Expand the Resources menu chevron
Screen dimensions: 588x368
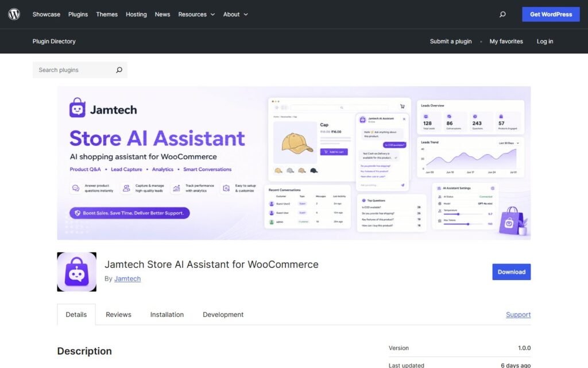point(212,14)
